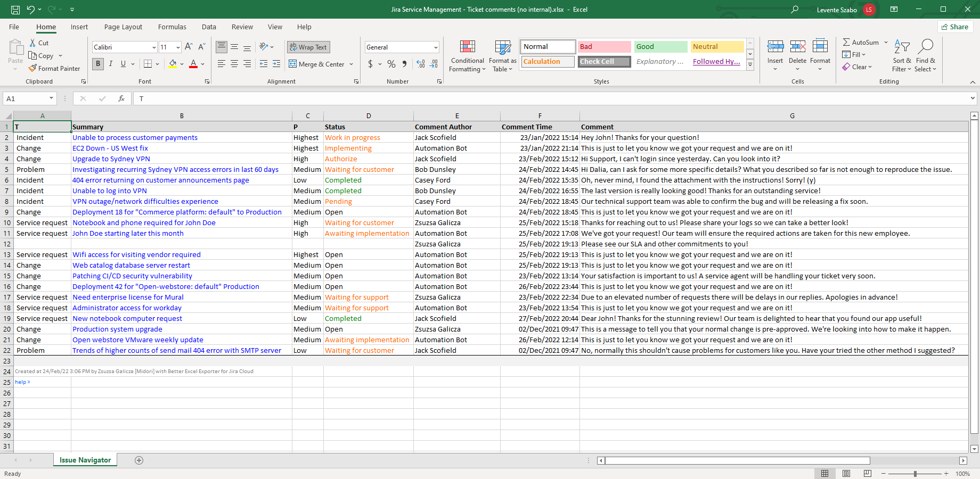Toggle Align Left for text
980x479 pixels.
coord(222,64)
